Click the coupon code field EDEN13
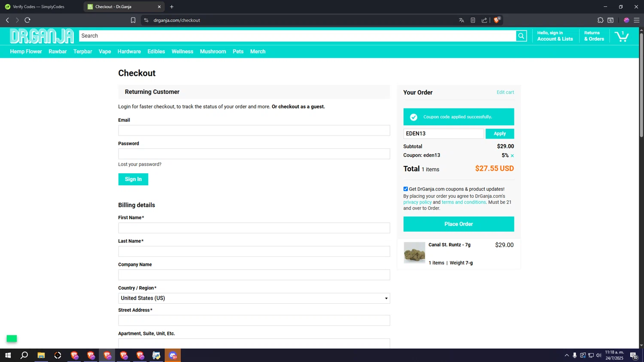 pos(444,134)
